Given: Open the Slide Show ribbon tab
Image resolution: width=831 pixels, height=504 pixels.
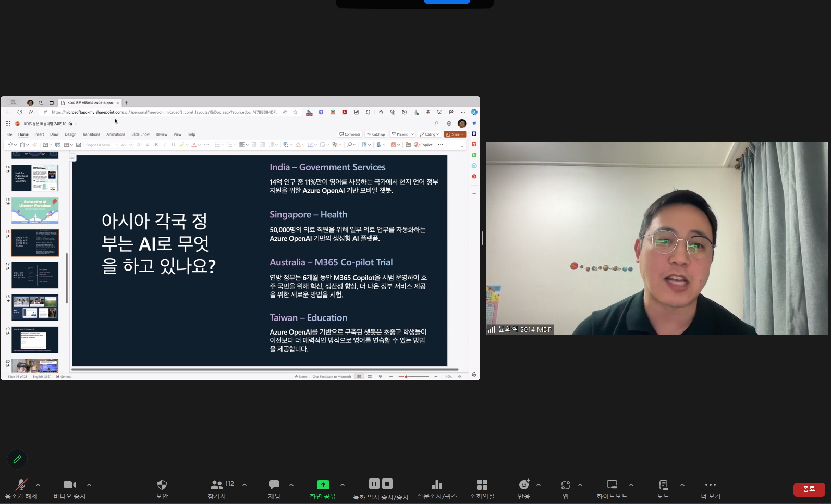Looking at the screenshot, I should click(x=140, y=134).
